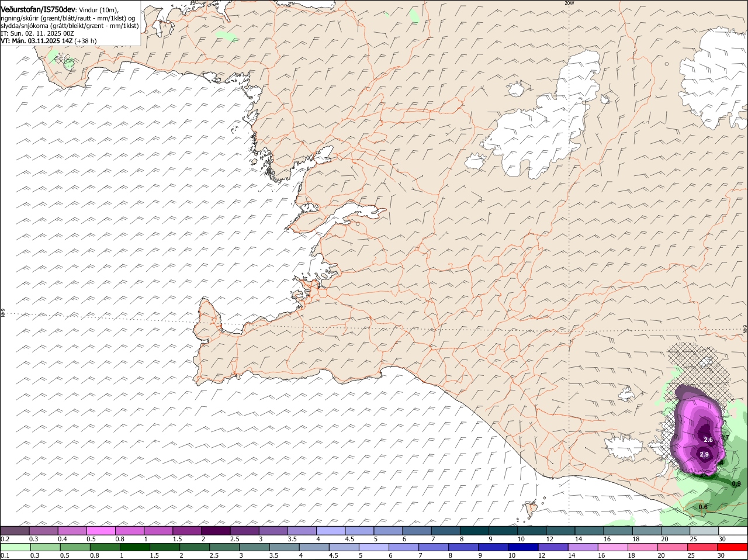Select the white 30 swatch in upper legend
Viewport: 748px width, 560px height.
(733, 531)
